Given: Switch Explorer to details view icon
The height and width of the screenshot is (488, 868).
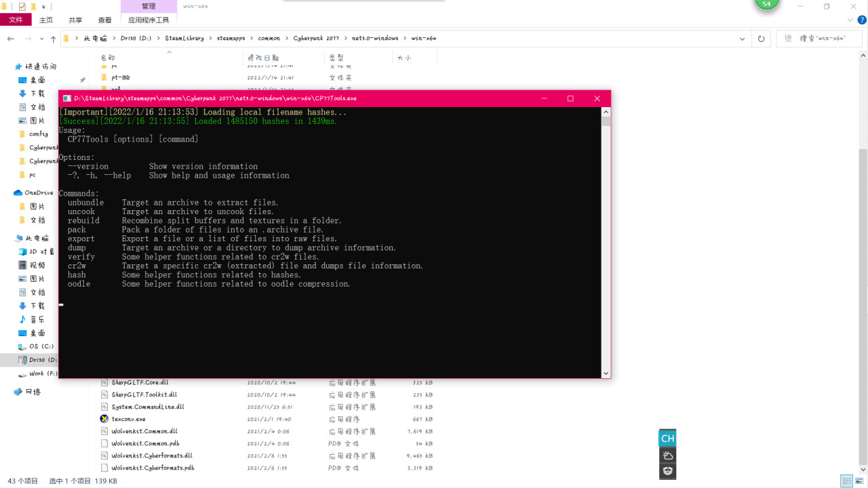Looking at the screenshot, I should (x=846, y=481).
